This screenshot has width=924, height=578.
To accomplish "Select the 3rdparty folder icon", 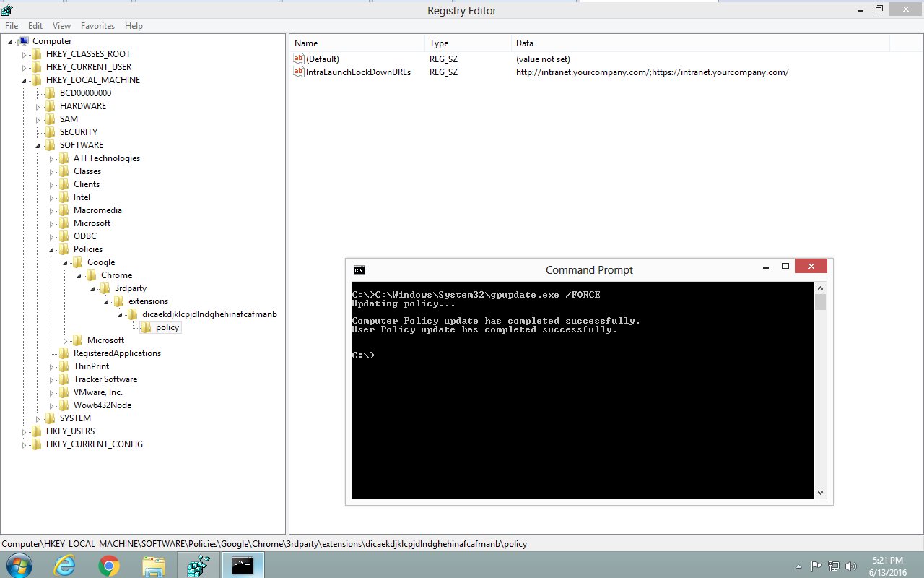I will coord(105,288).
